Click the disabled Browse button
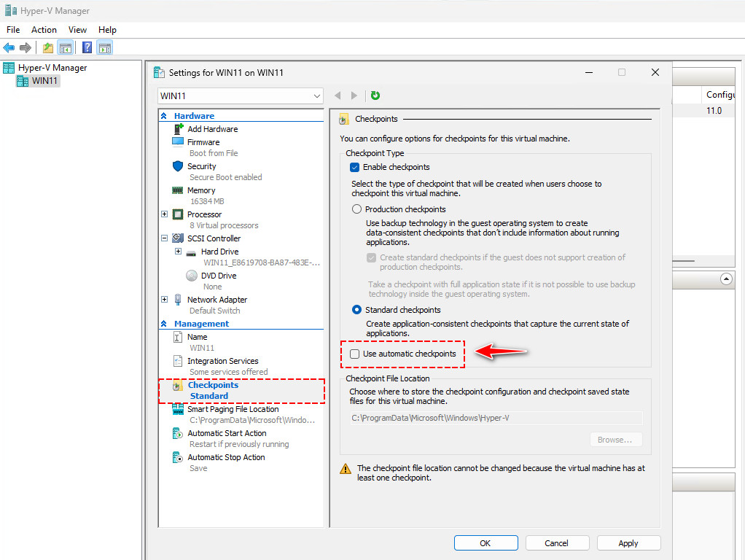This screenshot has height=560, width=745. 616,440
